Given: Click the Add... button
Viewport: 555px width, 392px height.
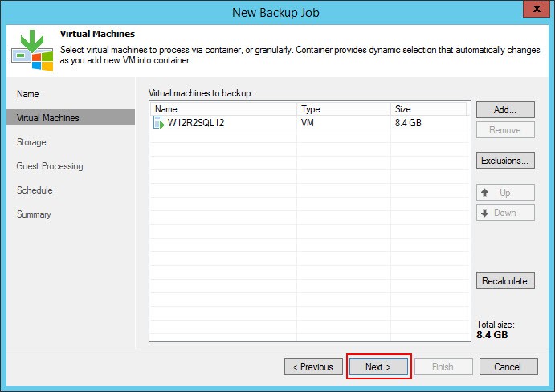Looking at the screenshot, I should pyautogui.click(x=504, y=109).
